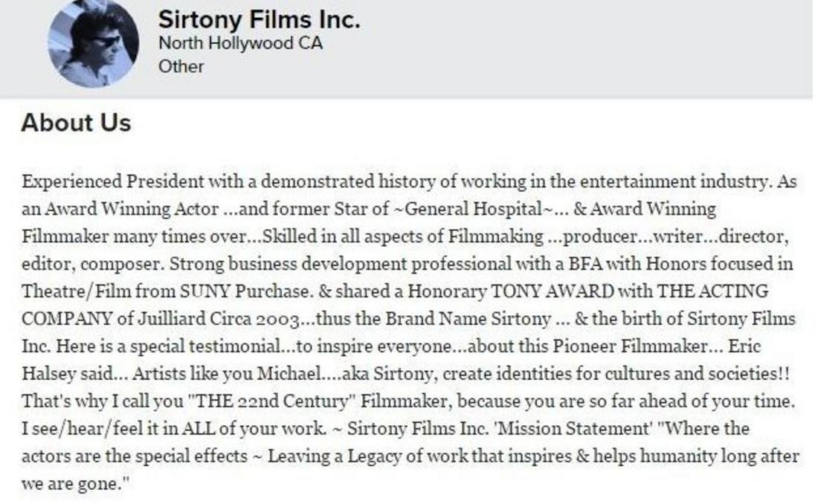The image size is (818, 504).
Task: Select the "Other" category label under location
Action: 181,66
